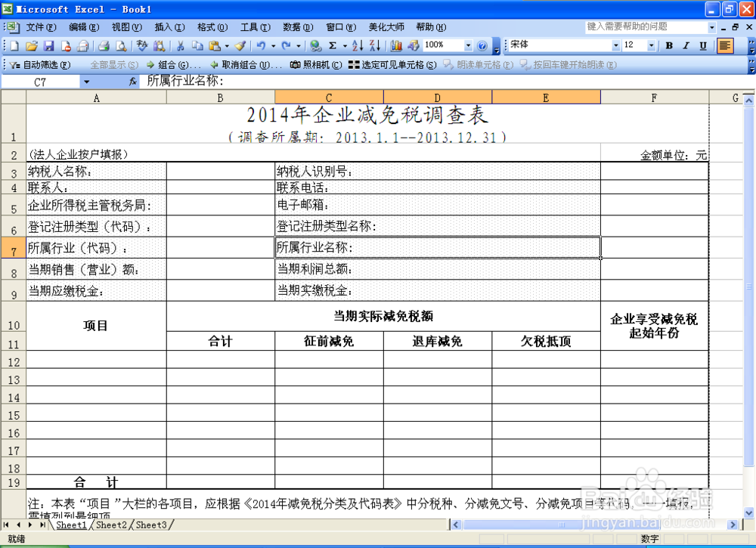
Task: Redo the last undone action
Action: click(287, 46)
